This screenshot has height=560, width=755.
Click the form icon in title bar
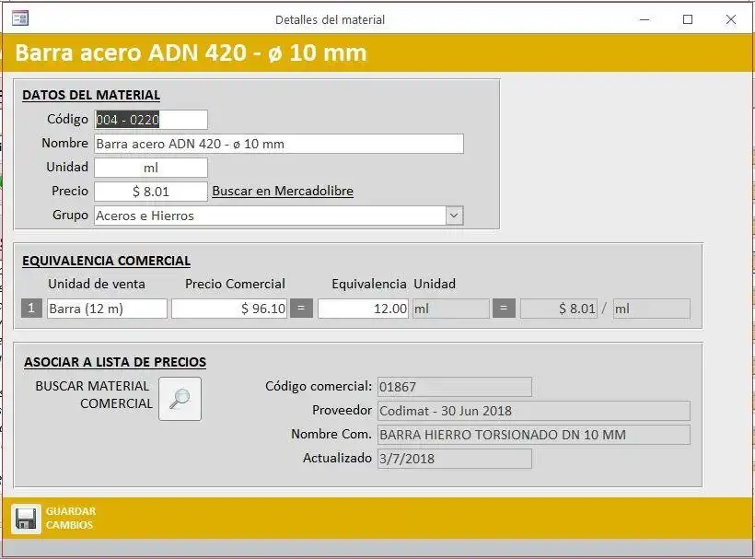click(x=20, y=18)
